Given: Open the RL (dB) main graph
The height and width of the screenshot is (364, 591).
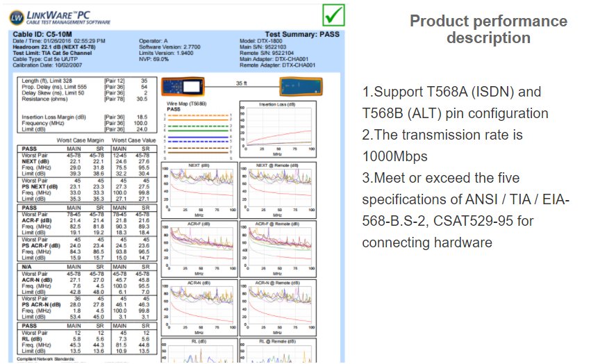Looking at the screenshot, I should 199,350.
